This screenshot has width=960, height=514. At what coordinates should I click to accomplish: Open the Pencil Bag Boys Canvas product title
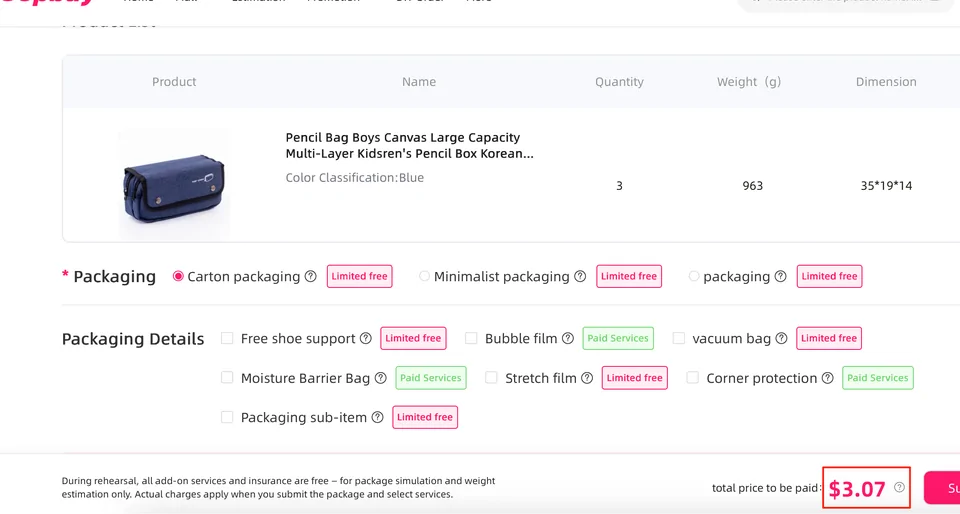point(410,146)
